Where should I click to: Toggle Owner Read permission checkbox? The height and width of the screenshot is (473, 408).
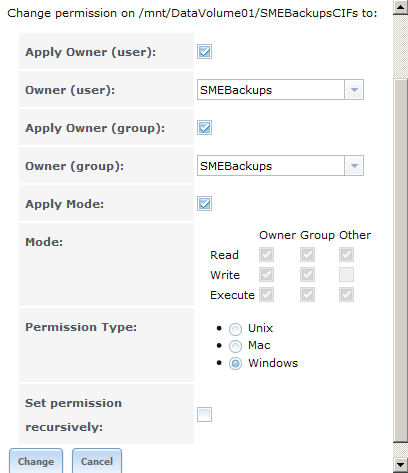pyautogui.click(x=266, y=255)
